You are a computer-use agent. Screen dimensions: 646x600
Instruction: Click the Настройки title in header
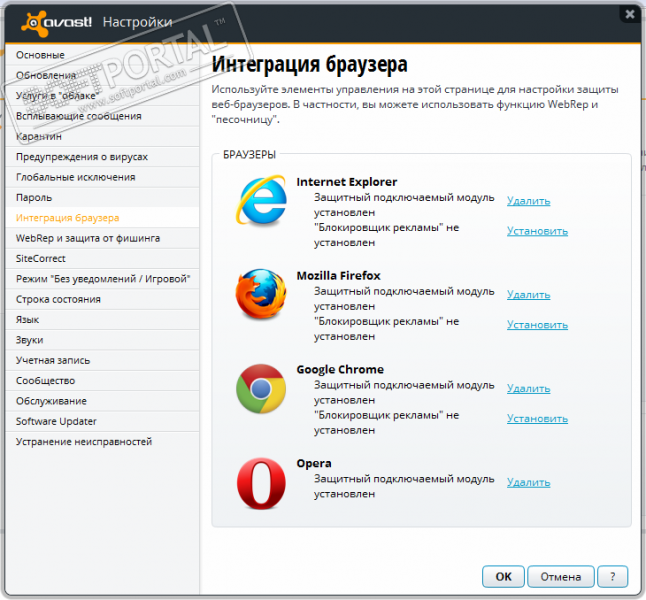[x=137, y=22]
